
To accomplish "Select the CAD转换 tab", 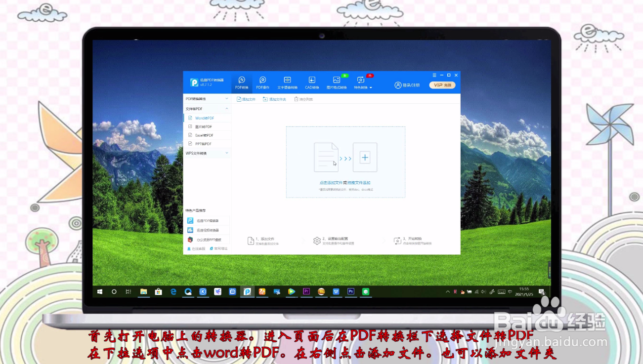I will click(312, 82).
